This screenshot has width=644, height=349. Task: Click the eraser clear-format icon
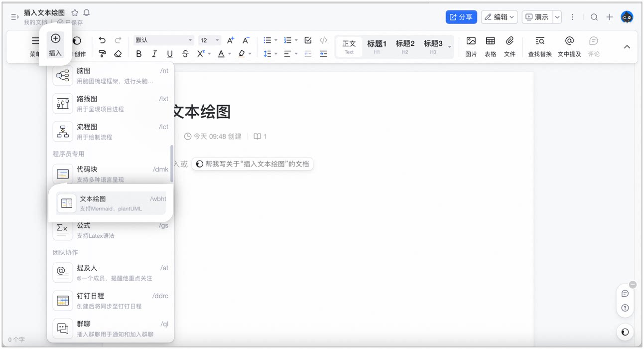click(118, 54)
